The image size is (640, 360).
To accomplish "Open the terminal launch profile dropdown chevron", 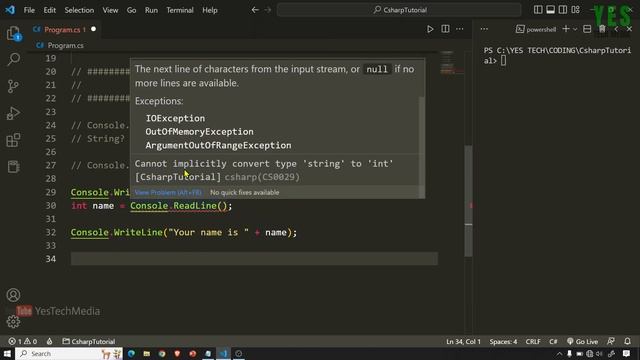I will (575, 29).
